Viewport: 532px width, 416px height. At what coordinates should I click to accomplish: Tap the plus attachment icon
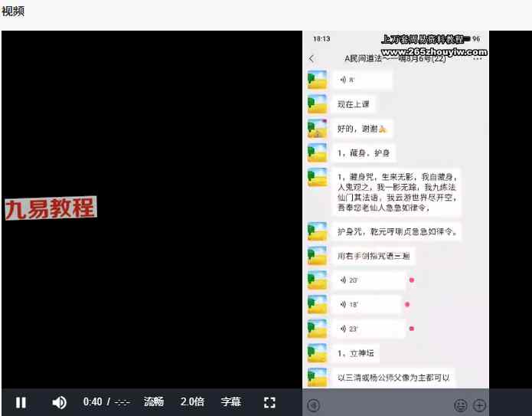(x=479, y=405)
